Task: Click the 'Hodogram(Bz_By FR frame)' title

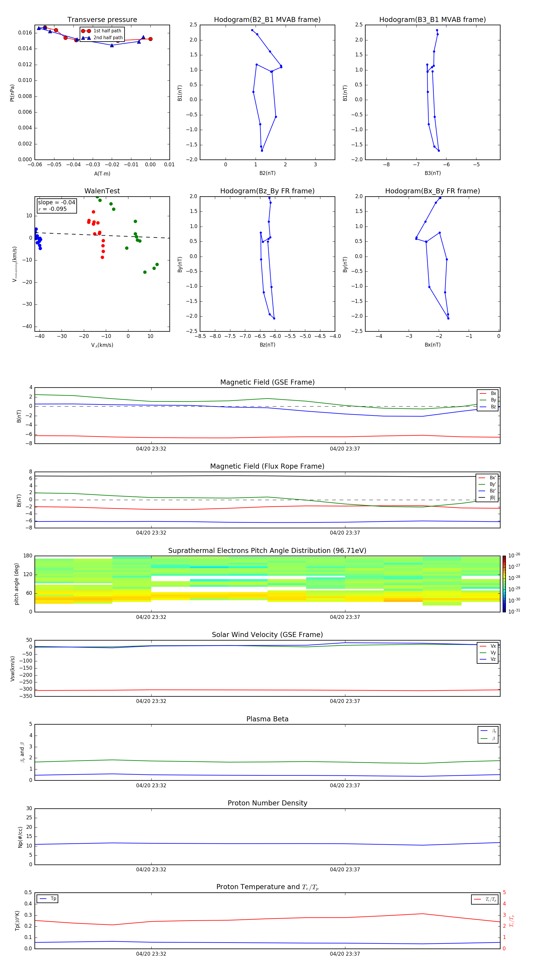Action: [x=267, y=191]
